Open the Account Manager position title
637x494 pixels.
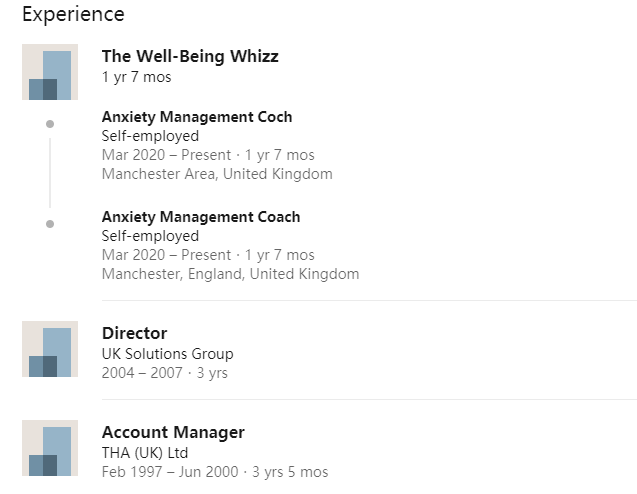pos(173,432)
